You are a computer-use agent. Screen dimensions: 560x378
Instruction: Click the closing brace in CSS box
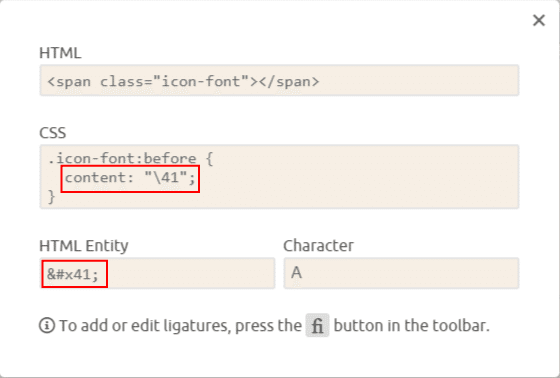[x=52, y=197]
